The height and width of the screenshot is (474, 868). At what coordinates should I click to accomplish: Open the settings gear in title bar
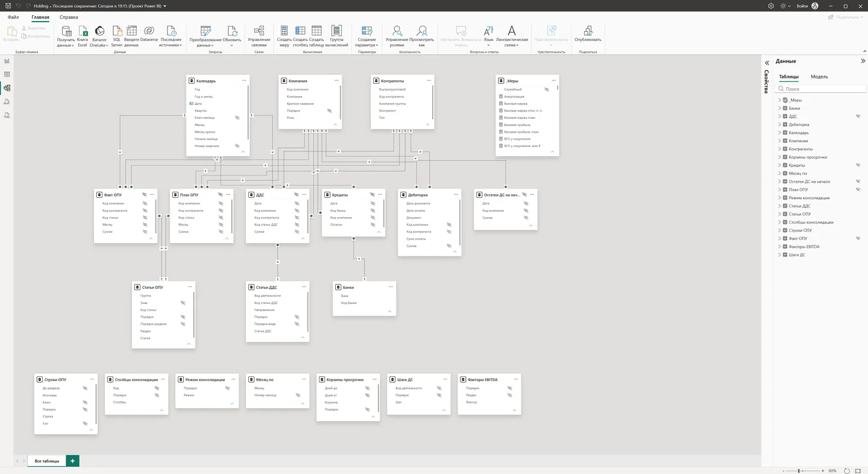pyautogui.click(x=771, y=5)
